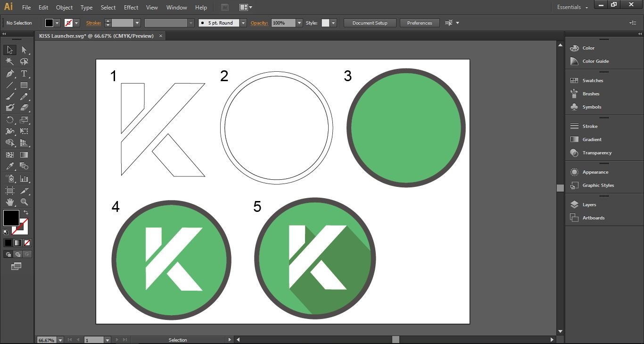Select the Scale tool

point(24,120)
